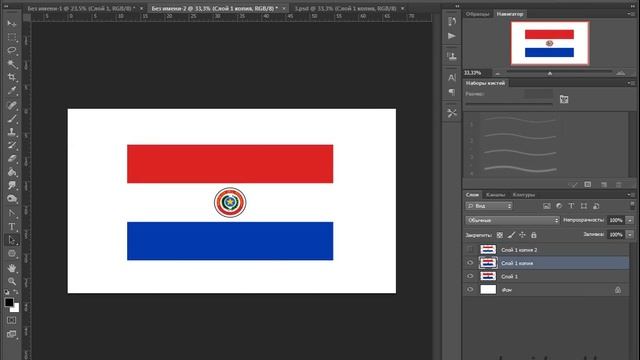Select the Paint Bucket tool
640x360 pixels.
pos(12,173)
